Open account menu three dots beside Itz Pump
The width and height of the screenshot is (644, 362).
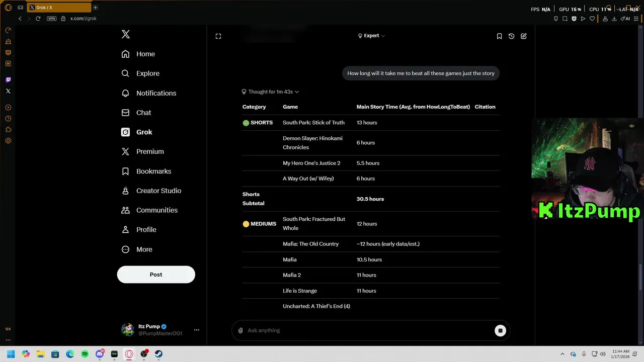point(197,330)
